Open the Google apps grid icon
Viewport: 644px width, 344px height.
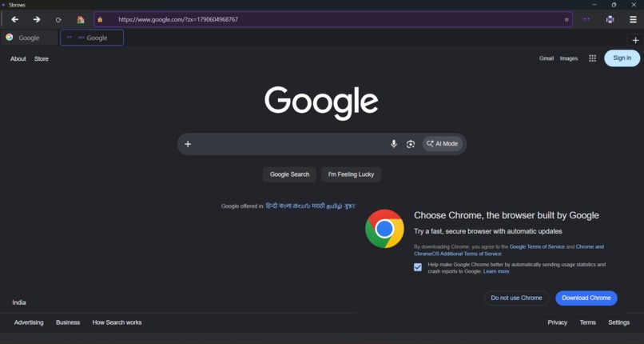tap(592, 58)
